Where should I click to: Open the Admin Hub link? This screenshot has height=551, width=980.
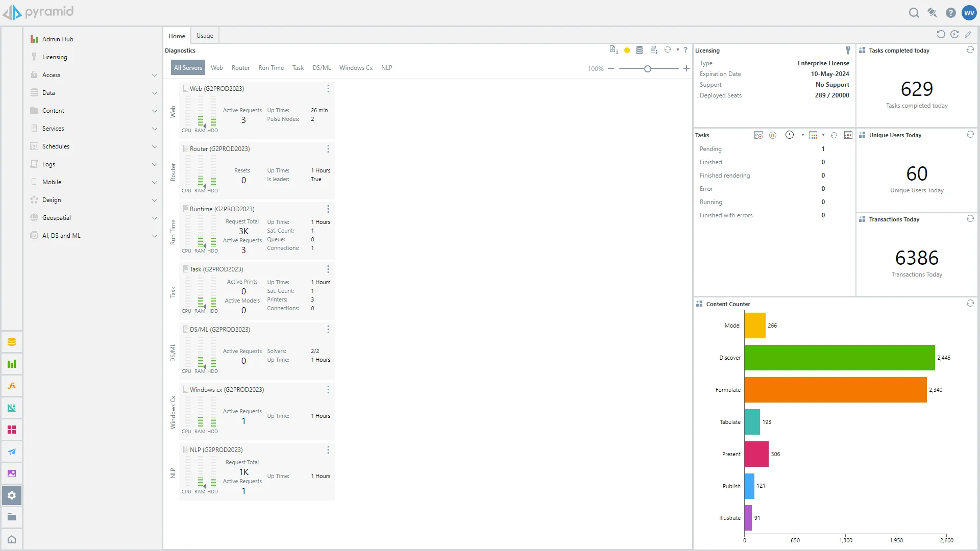click(57, 39)
